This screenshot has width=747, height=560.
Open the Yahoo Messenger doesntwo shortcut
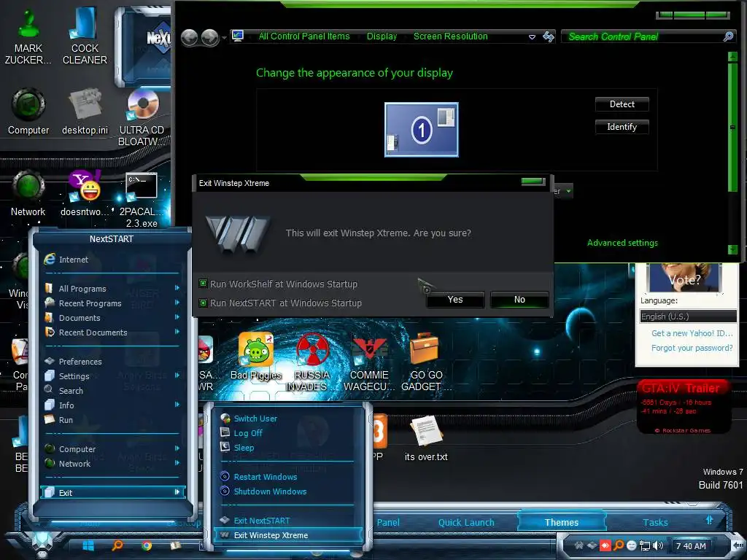coord(85,192)
